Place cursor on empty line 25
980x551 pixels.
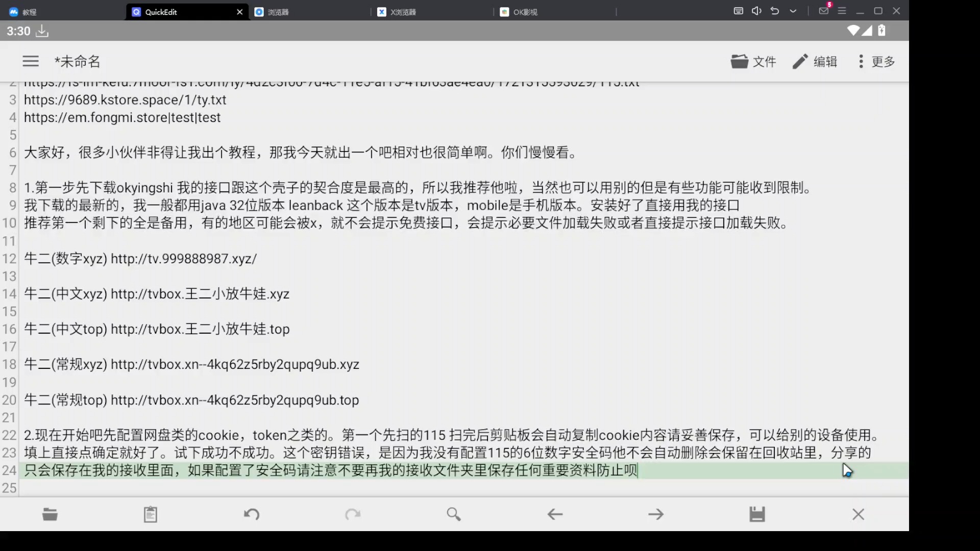(463, 488)
